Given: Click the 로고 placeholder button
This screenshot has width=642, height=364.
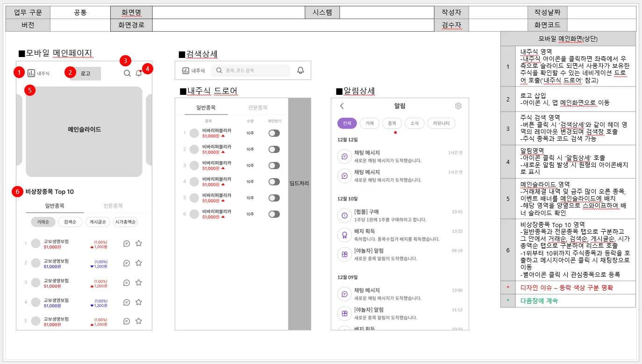Looking at the screenshot, I should click(86, 73).
